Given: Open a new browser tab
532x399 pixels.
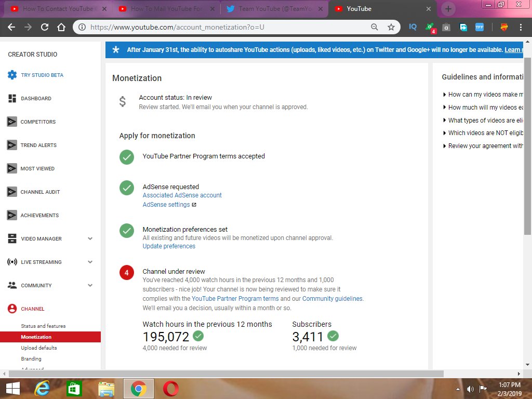Looking at the screenshot, I should coord(448,9).
